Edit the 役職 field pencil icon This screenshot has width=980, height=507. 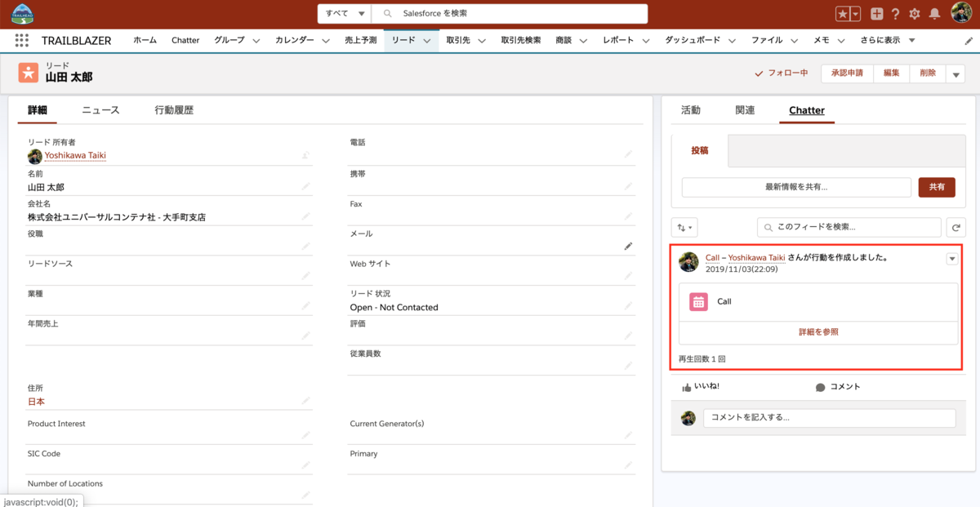pos(305,246)
